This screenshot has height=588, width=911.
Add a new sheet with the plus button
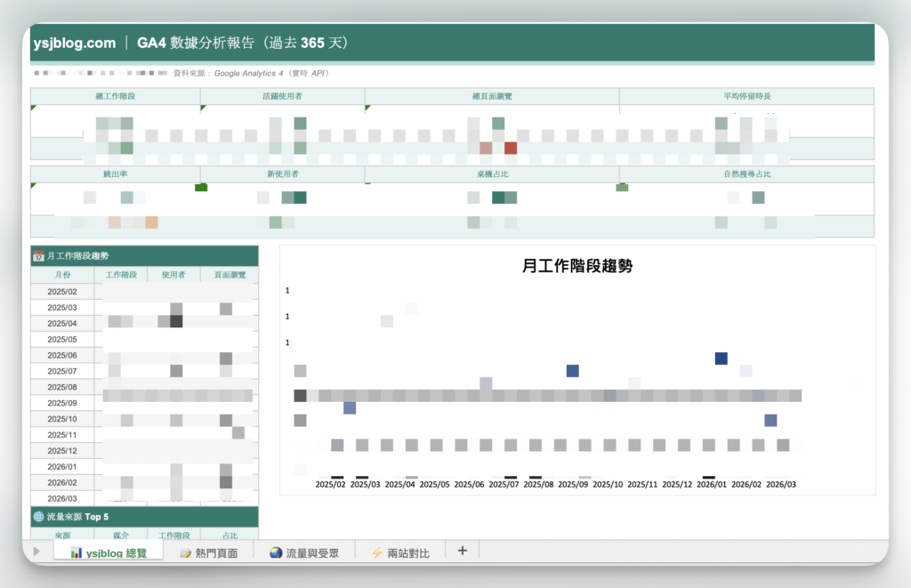462,551
